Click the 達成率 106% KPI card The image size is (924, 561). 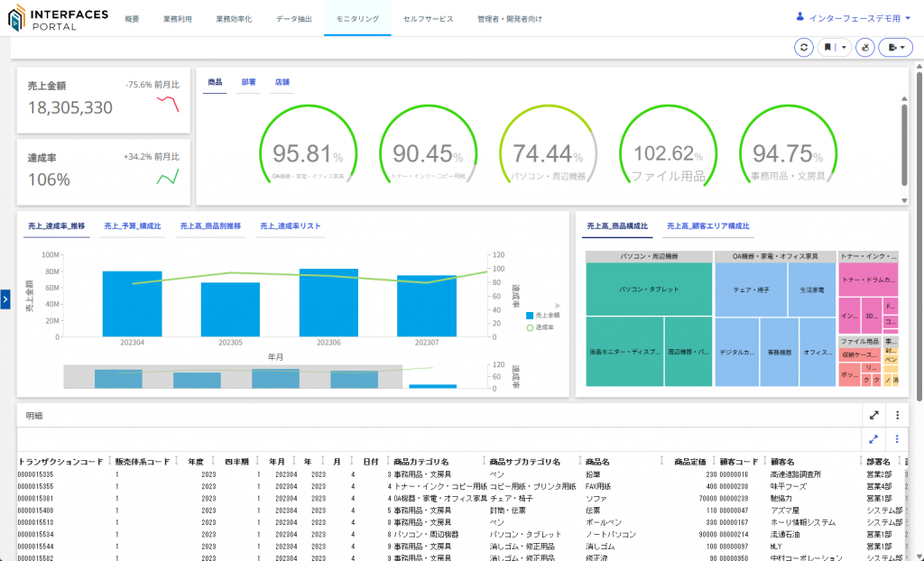point(104,172)
